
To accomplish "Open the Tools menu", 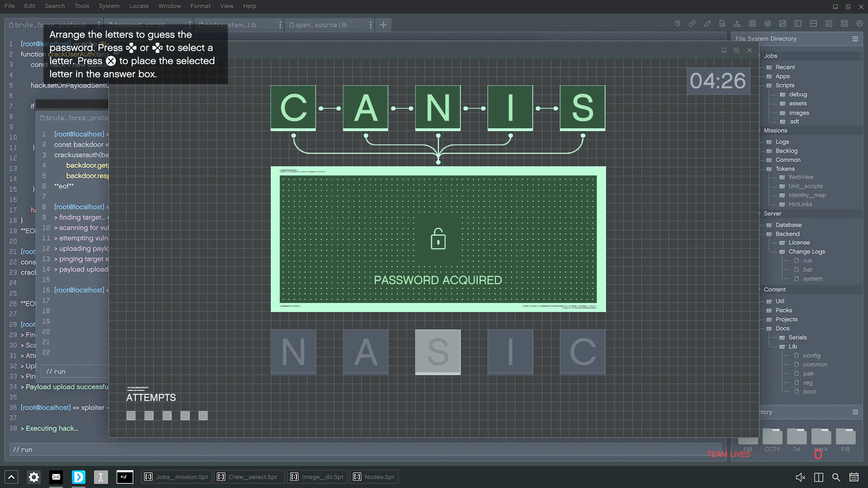I will [82, 6].
